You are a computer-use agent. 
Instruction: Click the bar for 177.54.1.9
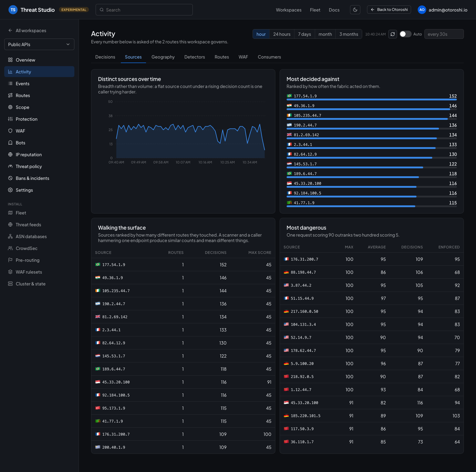click(372, 99)
